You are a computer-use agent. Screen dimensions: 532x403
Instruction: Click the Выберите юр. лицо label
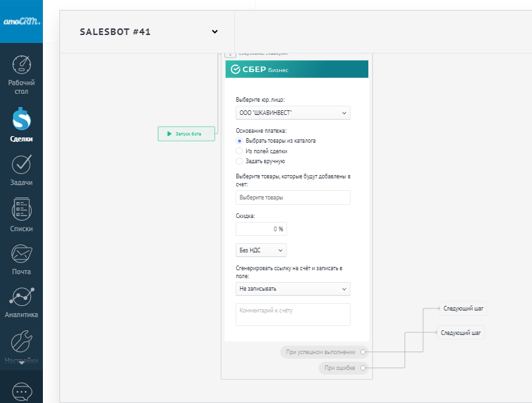260,100
